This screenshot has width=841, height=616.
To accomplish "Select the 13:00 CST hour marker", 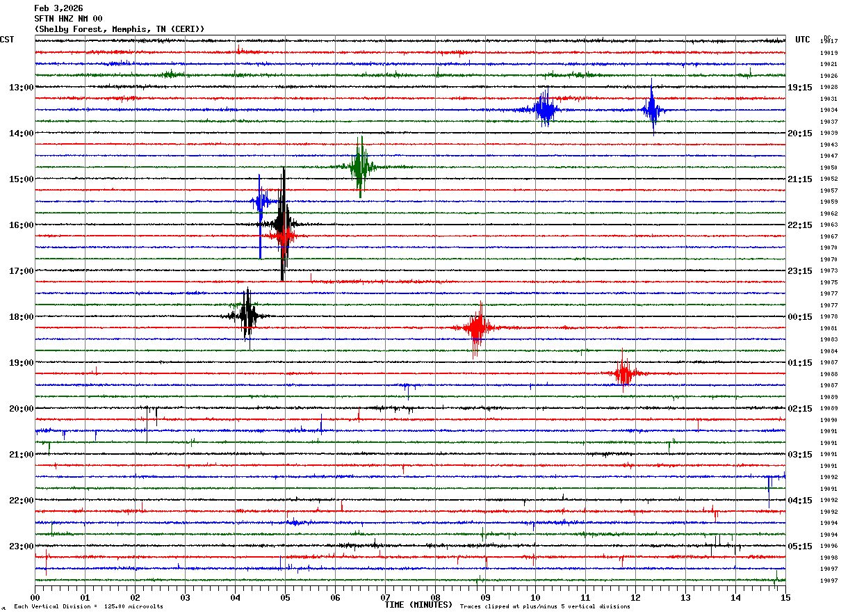I will [21, 88].
